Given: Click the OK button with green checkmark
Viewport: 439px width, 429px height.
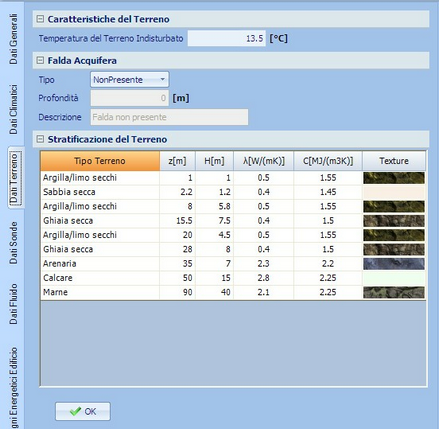Looking at the screenshot, I should [83, 411].
